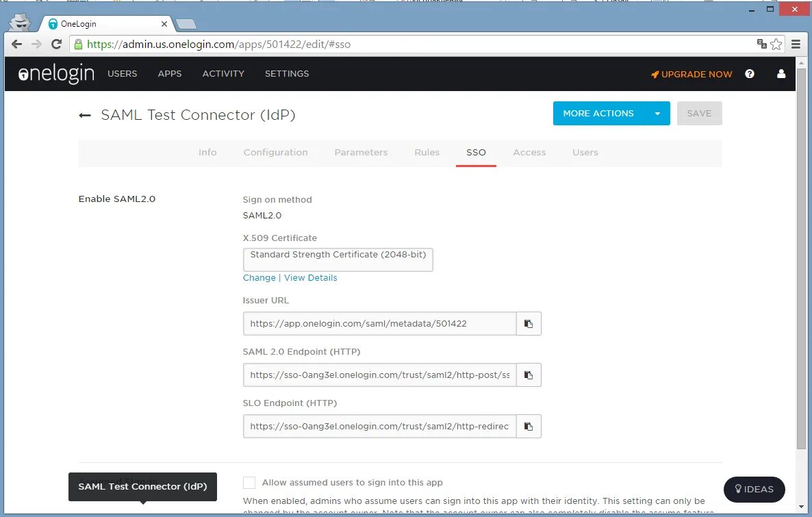Click the browser forward arrow

point(36,44)
